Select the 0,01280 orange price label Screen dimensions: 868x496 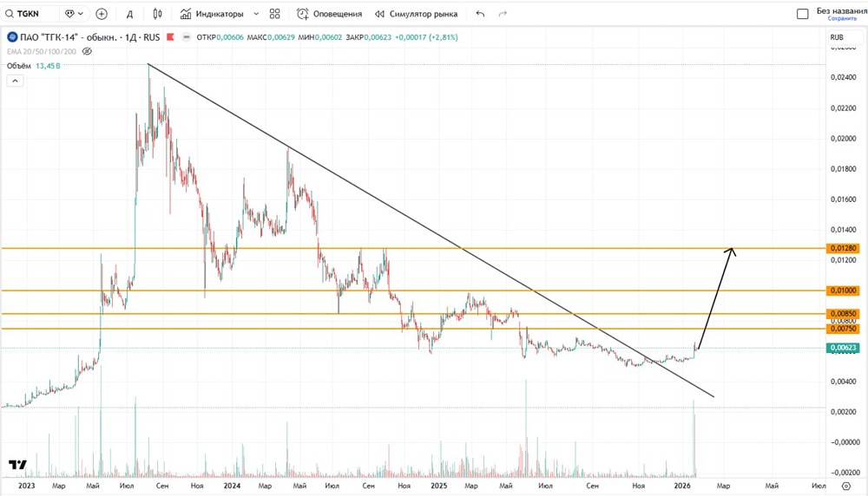843,248
